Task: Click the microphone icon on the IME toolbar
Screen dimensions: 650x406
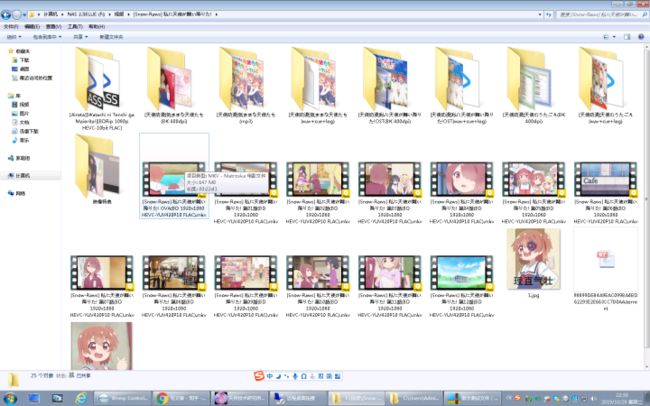Action: point(295,376)
